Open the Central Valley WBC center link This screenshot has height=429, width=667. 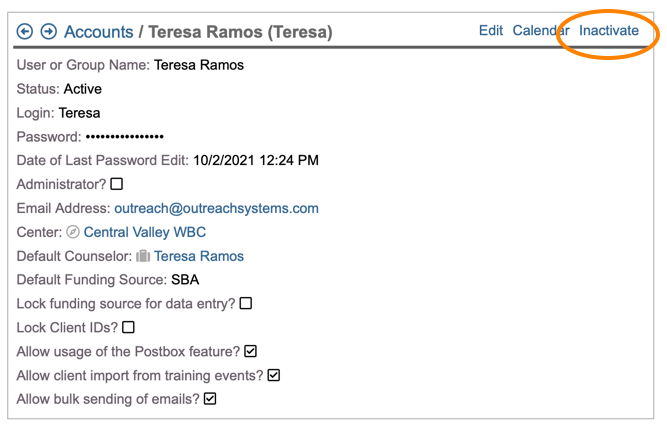145,232
